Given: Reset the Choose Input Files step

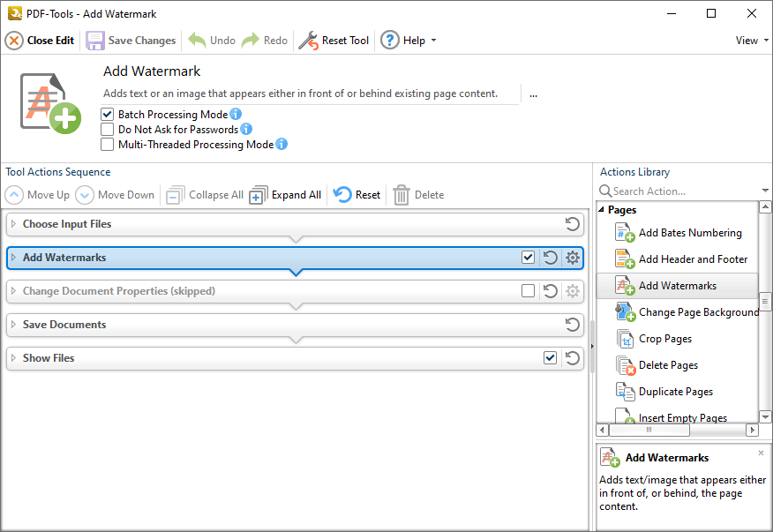Looking at the screenshot, I should (x=573, y=224).
